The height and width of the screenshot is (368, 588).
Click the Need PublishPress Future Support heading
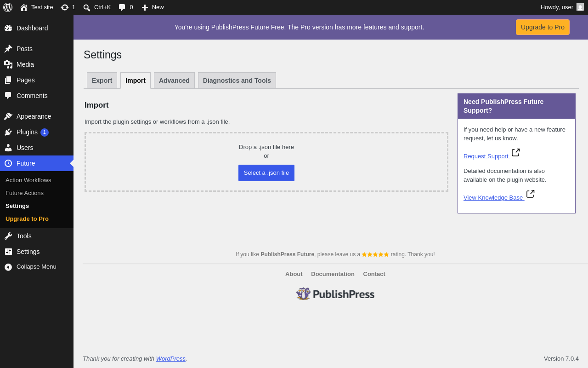coord(503,106)
